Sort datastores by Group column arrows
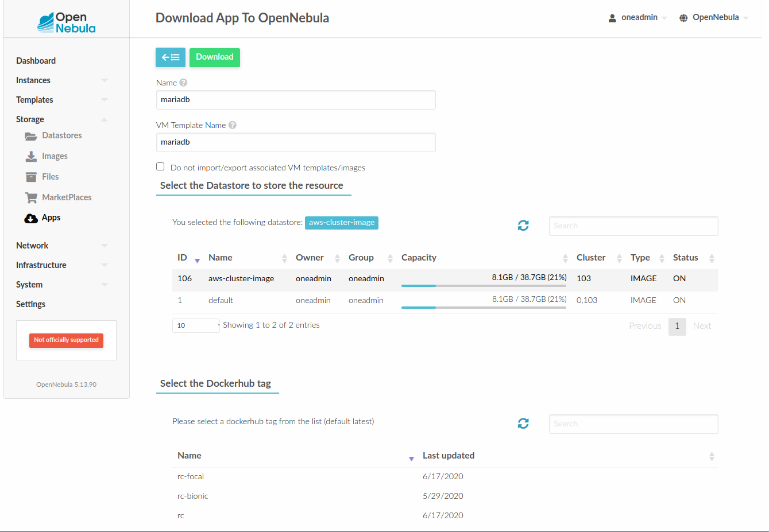 390,258
